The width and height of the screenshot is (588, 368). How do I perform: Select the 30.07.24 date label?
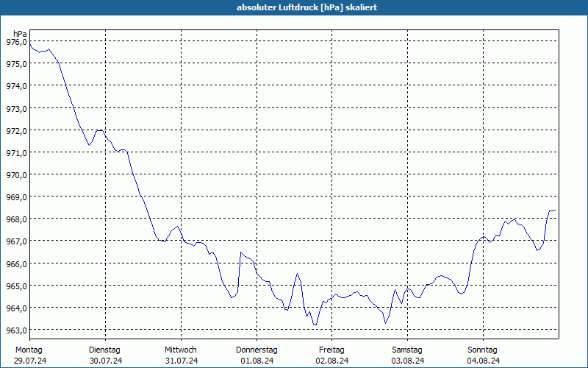coord(106,361)
